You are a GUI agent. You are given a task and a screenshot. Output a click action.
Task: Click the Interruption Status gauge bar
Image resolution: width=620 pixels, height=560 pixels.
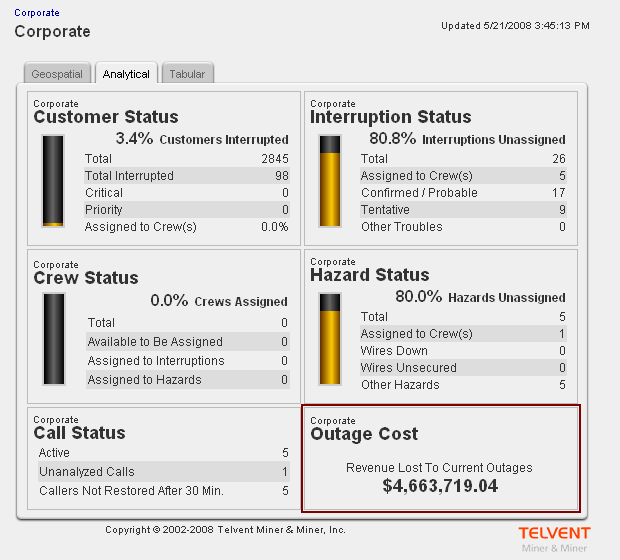tap(330, 181)
